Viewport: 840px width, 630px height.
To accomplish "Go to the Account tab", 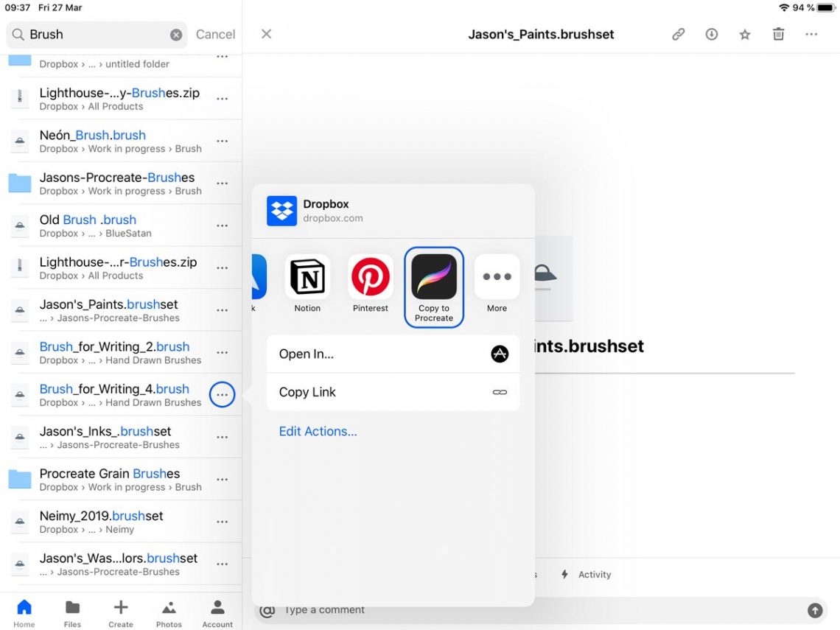I will 217,612.
